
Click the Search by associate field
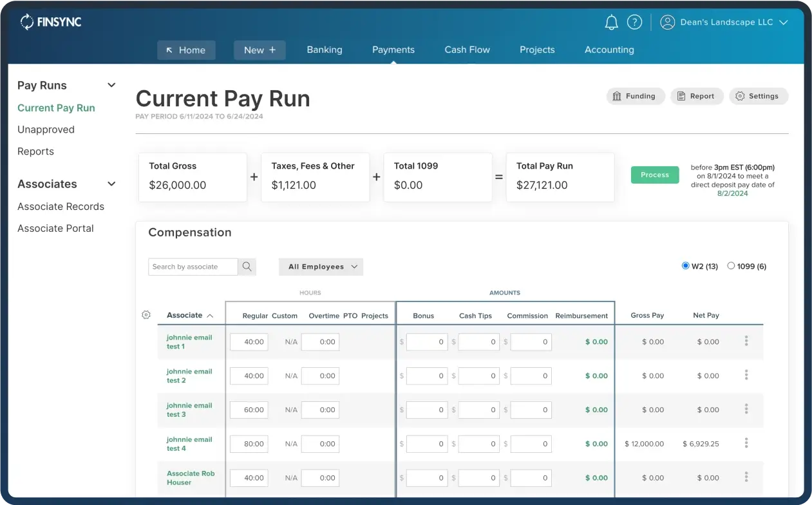coord(193,267)
